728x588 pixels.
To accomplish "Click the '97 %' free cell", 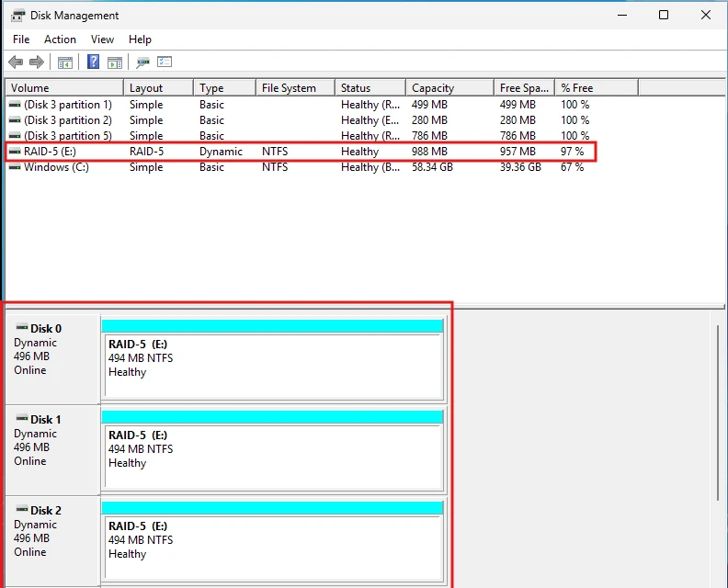I will 572,152.
